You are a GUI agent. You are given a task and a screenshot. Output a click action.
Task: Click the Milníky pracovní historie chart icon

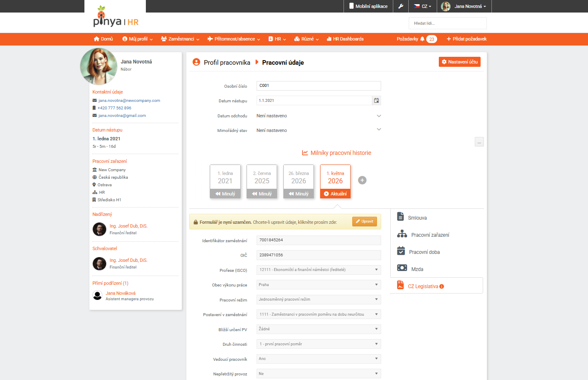[305, 153]
